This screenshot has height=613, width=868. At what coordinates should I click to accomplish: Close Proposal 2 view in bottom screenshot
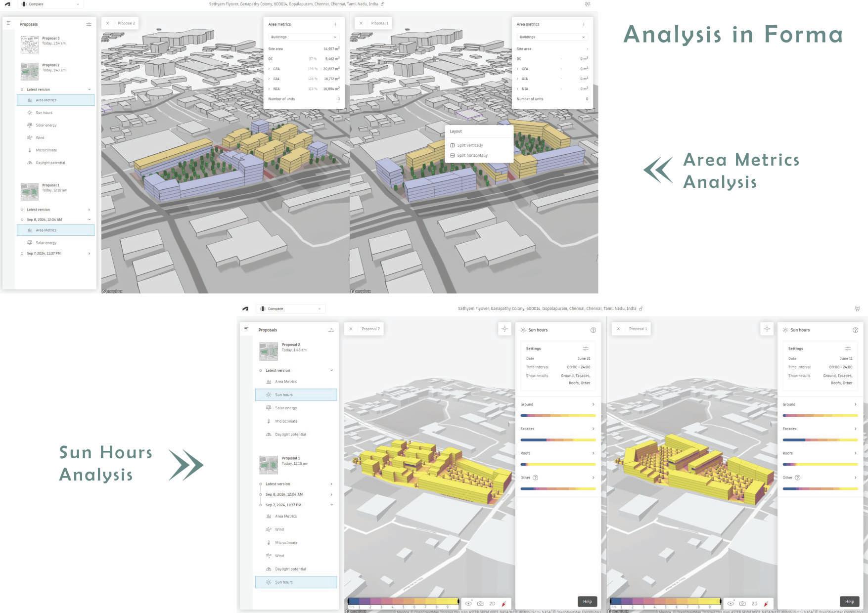[x=351, y=329]
